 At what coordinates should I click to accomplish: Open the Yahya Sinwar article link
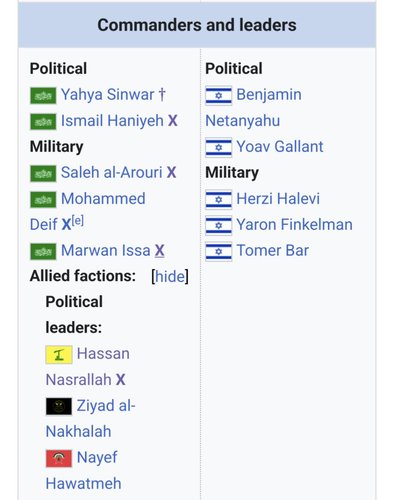click(107, 94)
